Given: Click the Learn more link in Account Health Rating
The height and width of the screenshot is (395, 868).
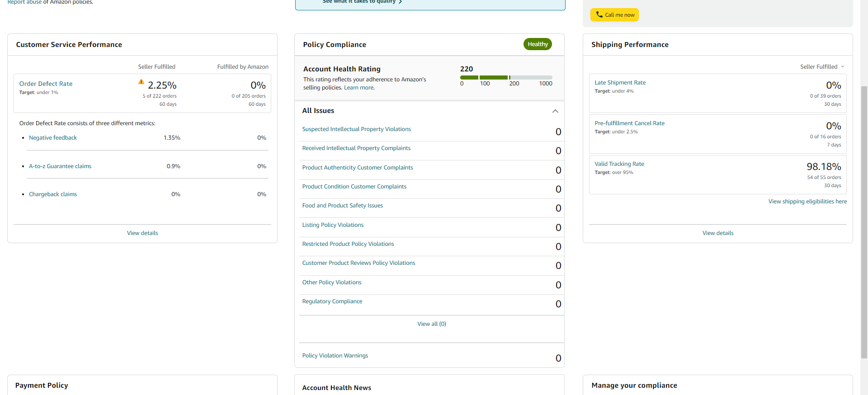Looking at the screenshot, I should 359,88.
